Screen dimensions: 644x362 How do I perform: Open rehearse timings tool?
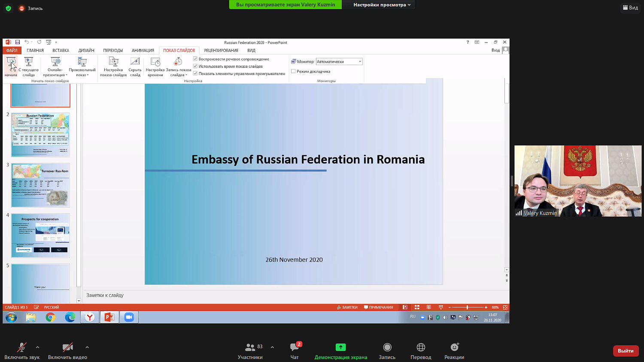[x=155, y=64]
